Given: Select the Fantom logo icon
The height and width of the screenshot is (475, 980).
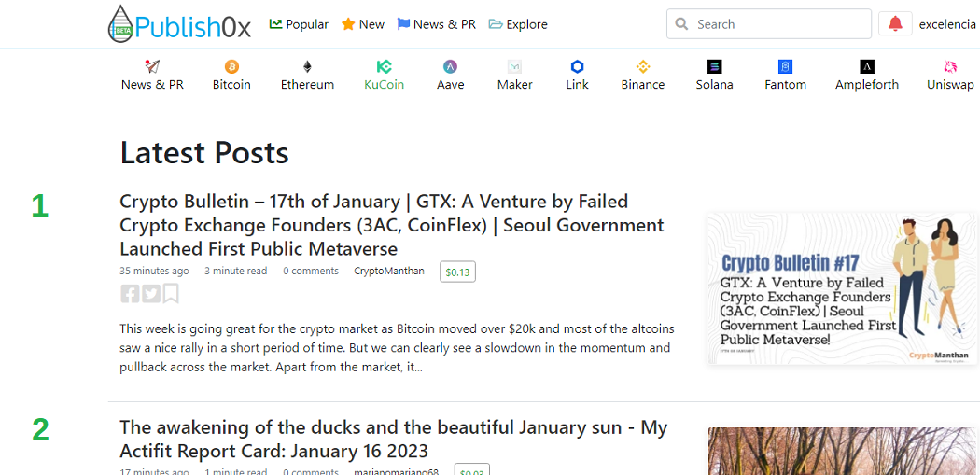Looking at the screenshot, I should pyautogui.click(x=785, y=66).
